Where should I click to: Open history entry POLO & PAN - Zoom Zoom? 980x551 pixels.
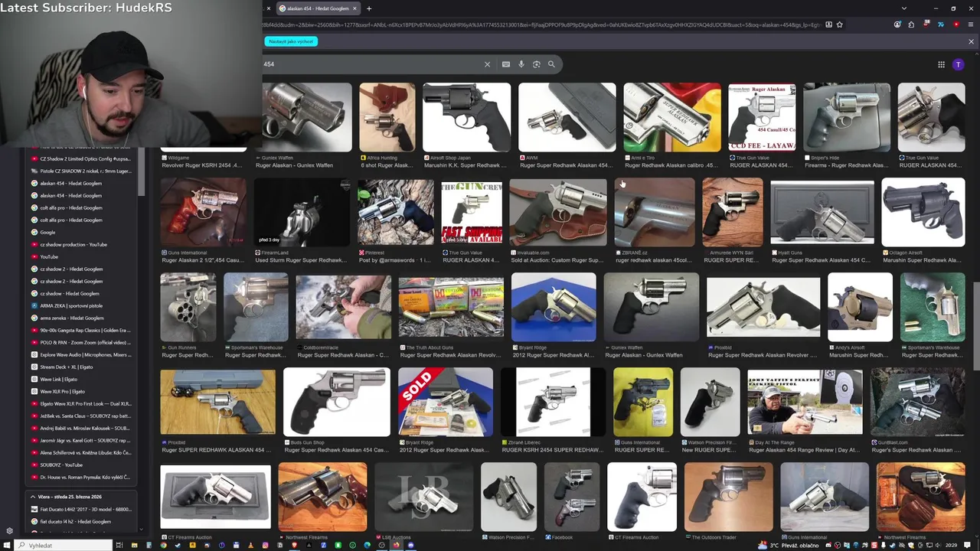click(80, 342)
